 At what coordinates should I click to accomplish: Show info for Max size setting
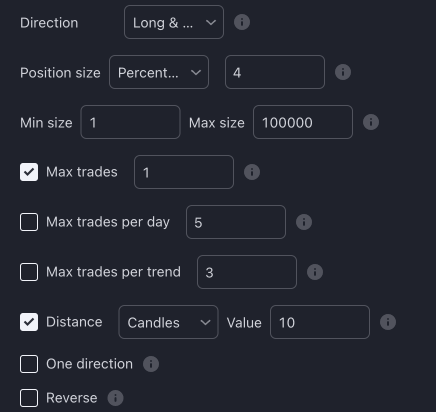(371, 122)
